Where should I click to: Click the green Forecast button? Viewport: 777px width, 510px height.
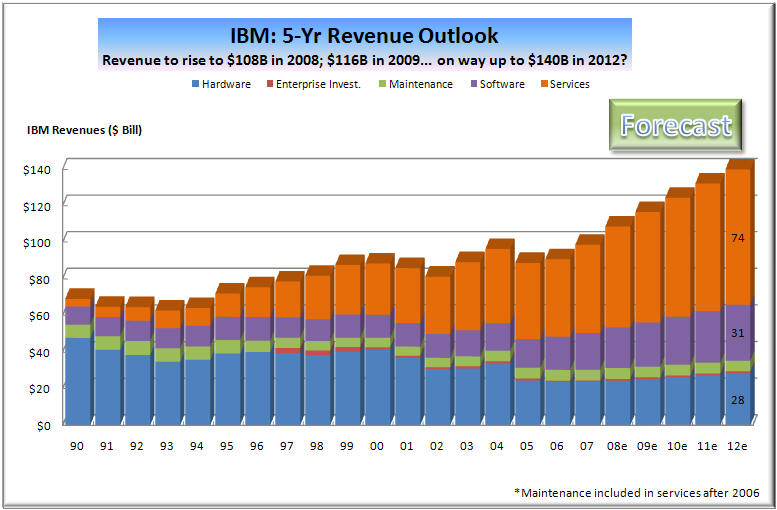(675, 126)
